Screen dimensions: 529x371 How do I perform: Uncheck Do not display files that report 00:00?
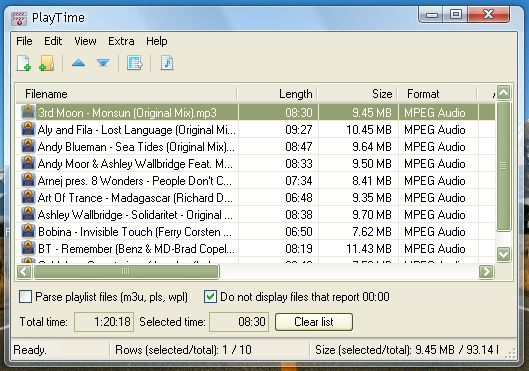210,297
